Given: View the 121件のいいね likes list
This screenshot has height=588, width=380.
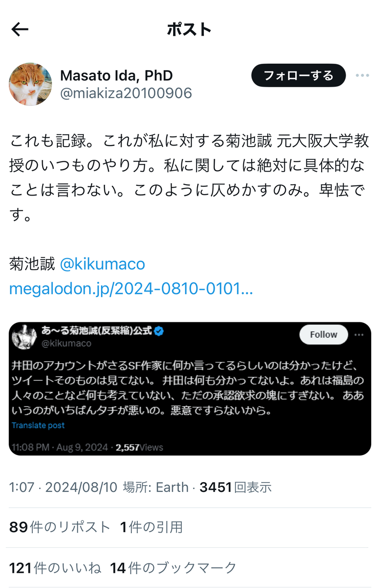Looking at the screenshot, I should [x=55, y=568].
